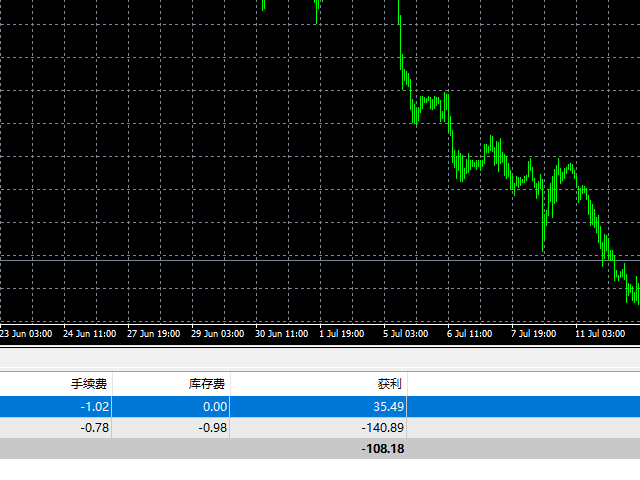
Task: Click the 5 Jul 03:00 time label
Action: pyautogui.click(x=406, y=334)
